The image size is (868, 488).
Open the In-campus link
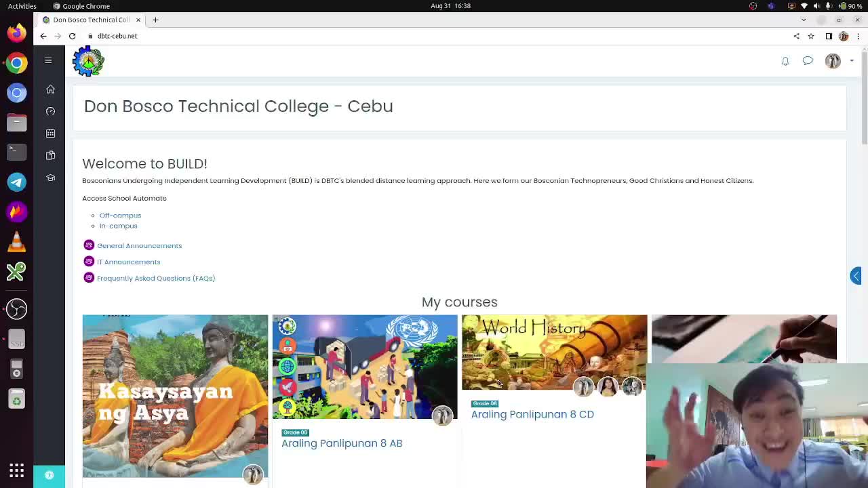[x=118, y=226]
